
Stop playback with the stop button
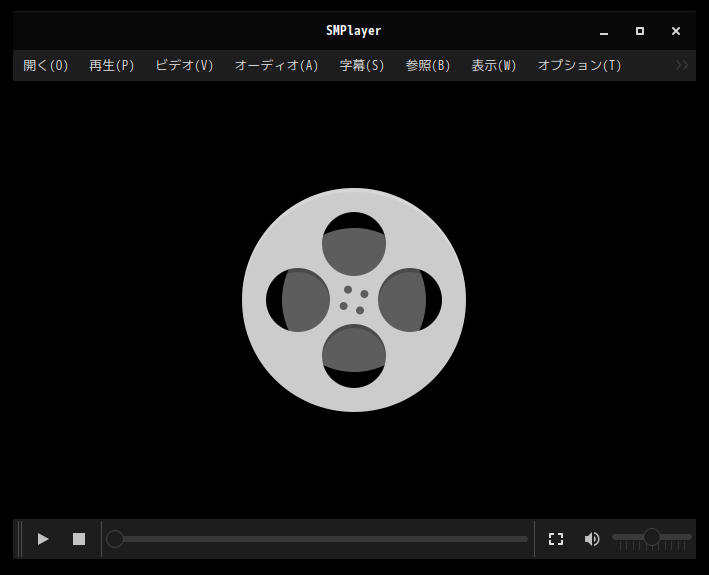(79, 539)
